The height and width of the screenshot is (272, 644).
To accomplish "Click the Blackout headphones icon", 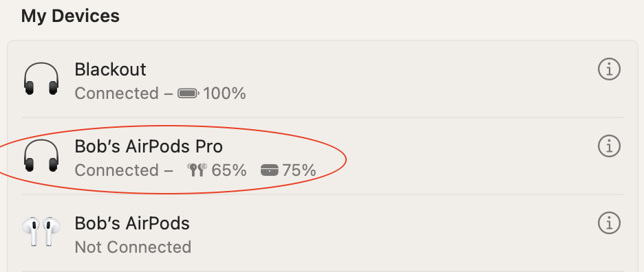I will tap(41, 79).
